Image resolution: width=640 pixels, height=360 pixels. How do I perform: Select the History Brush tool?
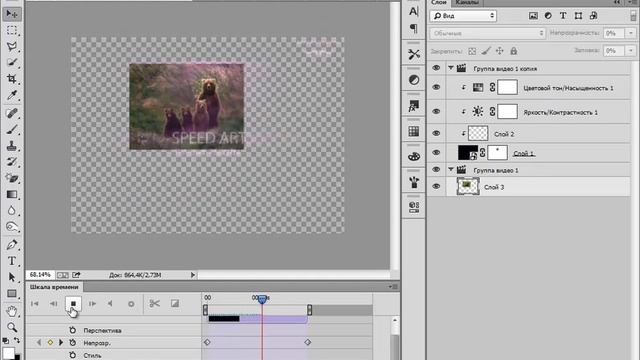pyautogui.click(x=12, y=162)
